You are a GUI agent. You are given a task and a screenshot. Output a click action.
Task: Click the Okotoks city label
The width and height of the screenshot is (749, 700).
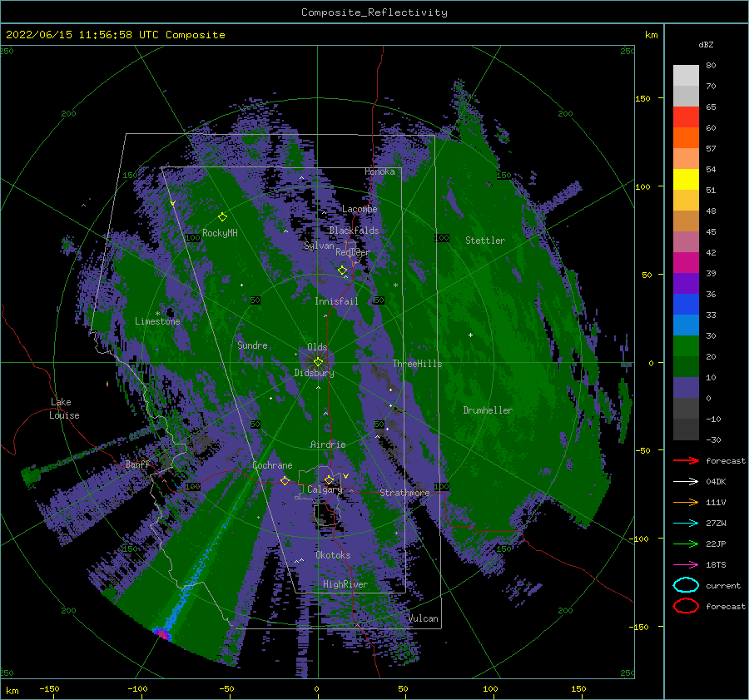tap(333, 555)
